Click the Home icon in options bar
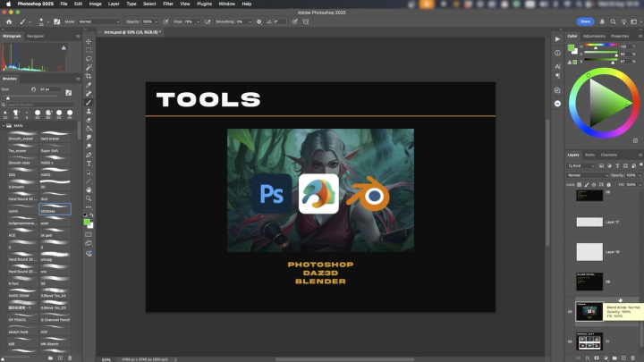The width and height of the screenshot is (644, 362). (8, 20)
